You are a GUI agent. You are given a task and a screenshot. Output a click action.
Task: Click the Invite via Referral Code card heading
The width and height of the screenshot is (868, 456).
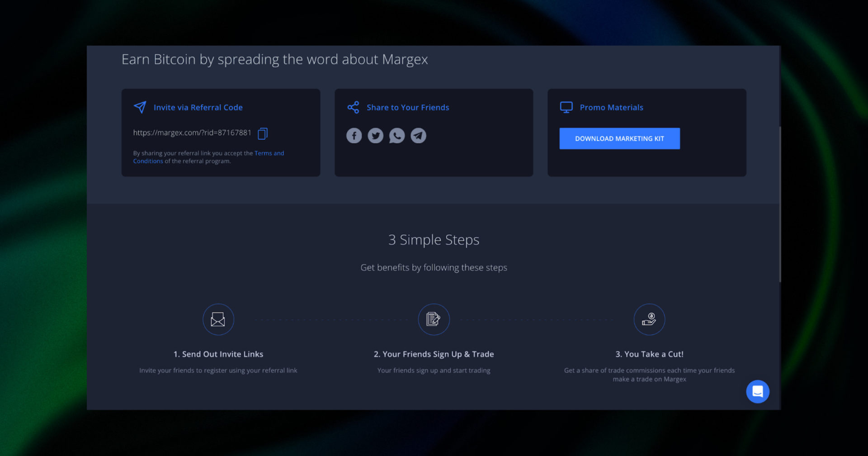(x=198, y=107)
